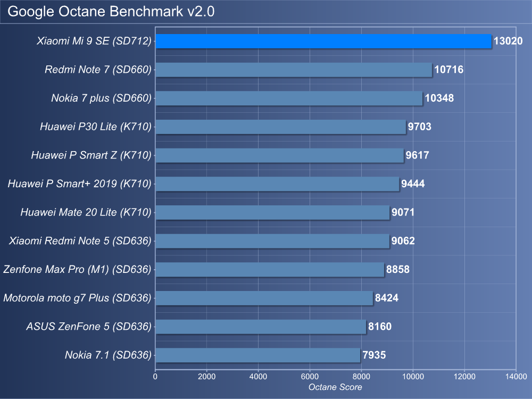Screen dimensions: 532x399
Task: Select the Xiaomi Mi 9 SE (SD712) label
Action: point(94,41)
